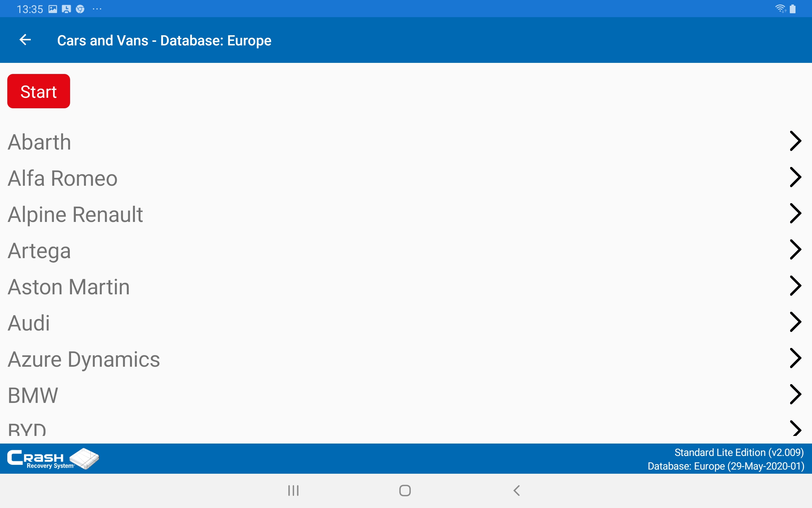Tap the Crash Recovery System logo
The image size is (812, 508).
click(x=53, y=458)
